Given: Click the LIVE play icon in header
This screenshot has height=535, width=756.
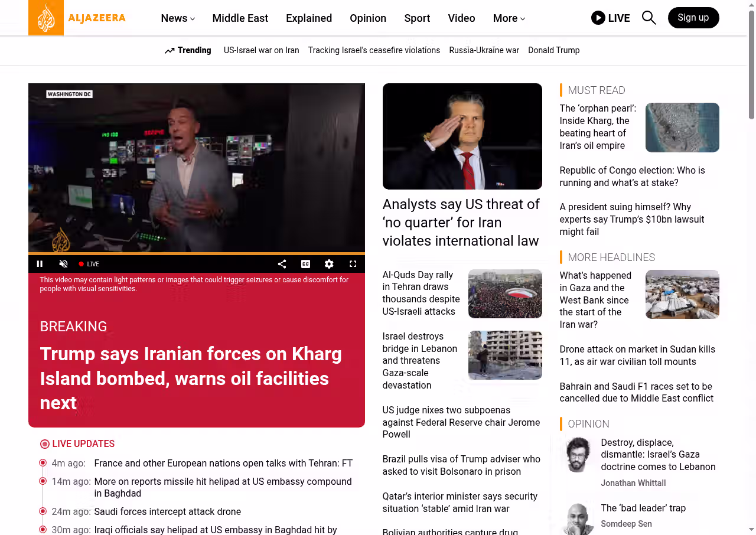Looking at the screenshot, I should click(x=598, y=18).
